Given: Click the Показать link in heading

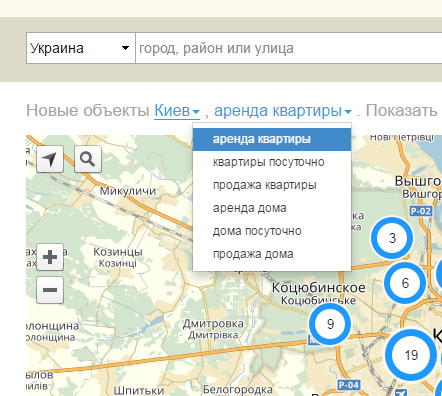Looking at the screenshot, I should coord(401,110).
